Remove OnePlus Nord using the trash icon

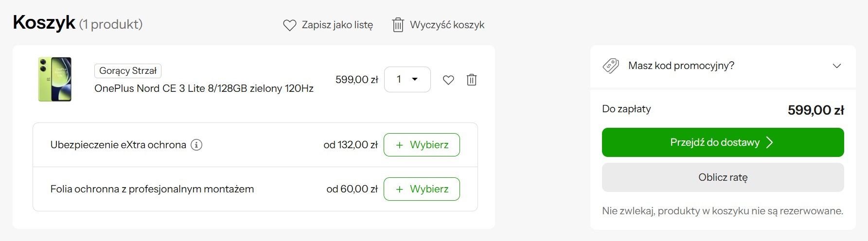tap(471, 80)
